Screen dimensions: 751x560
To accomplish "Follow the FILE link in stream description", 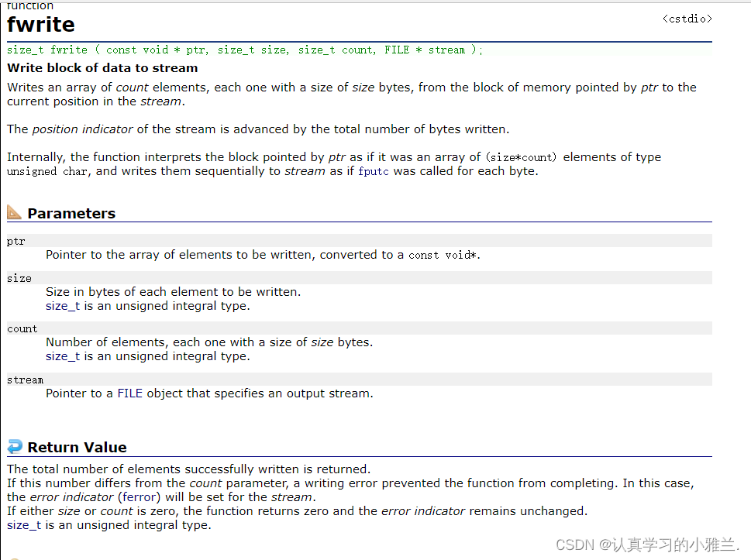I will click(129, 393).
